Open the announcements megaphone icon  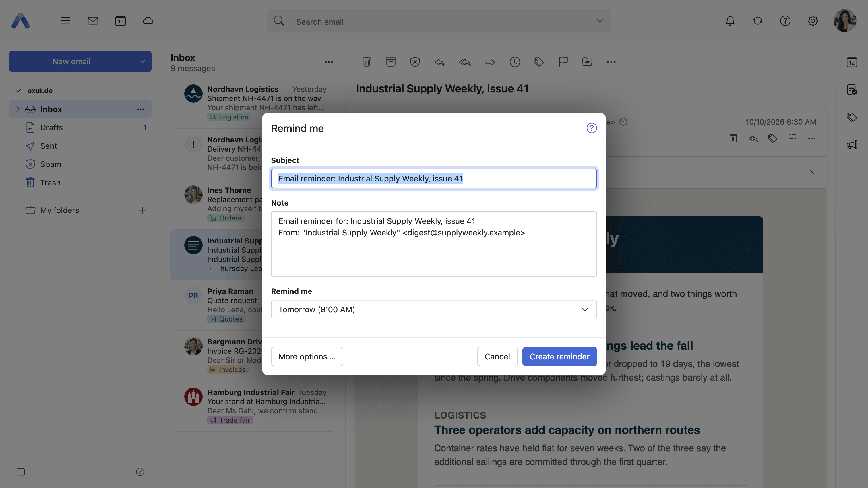[x=851, y=145]
